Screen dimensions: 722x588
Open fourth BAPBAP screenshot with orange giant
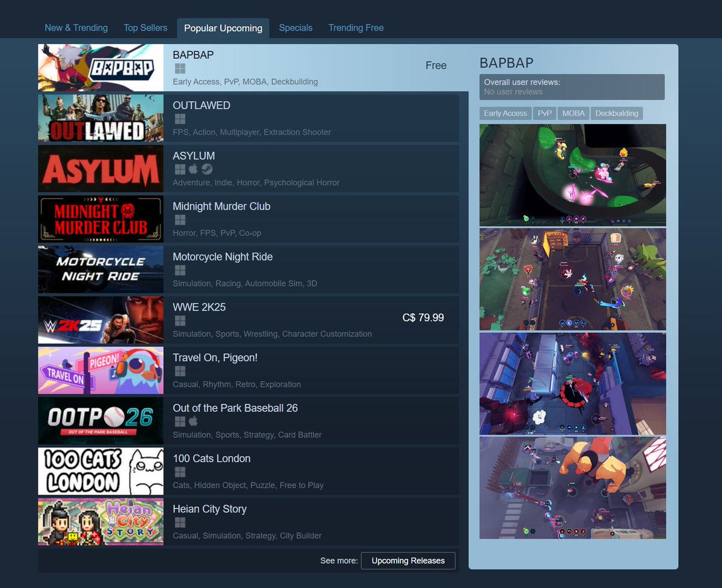point(573,488)
